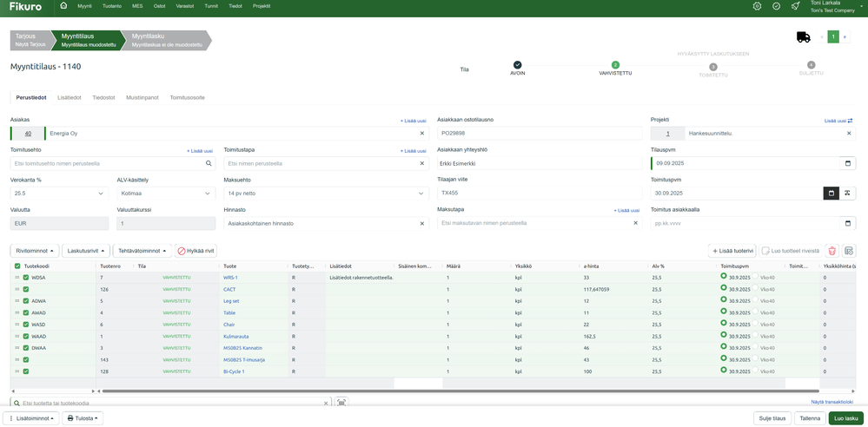This screenshot has width=868, height=427.
Task: Uncheck the WAAD row checkbox
Action: tap(25, 336)
